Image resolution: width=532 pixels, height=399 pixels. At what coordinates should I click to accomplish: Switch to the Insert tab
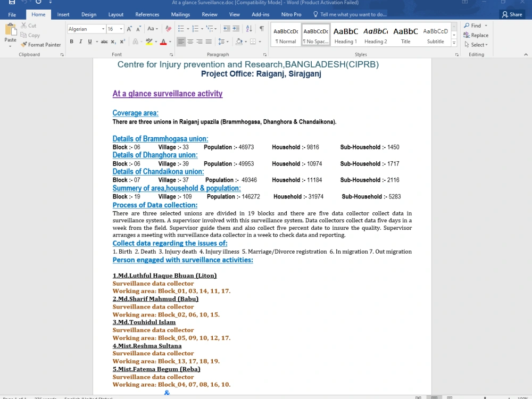[x=63, y=14]
